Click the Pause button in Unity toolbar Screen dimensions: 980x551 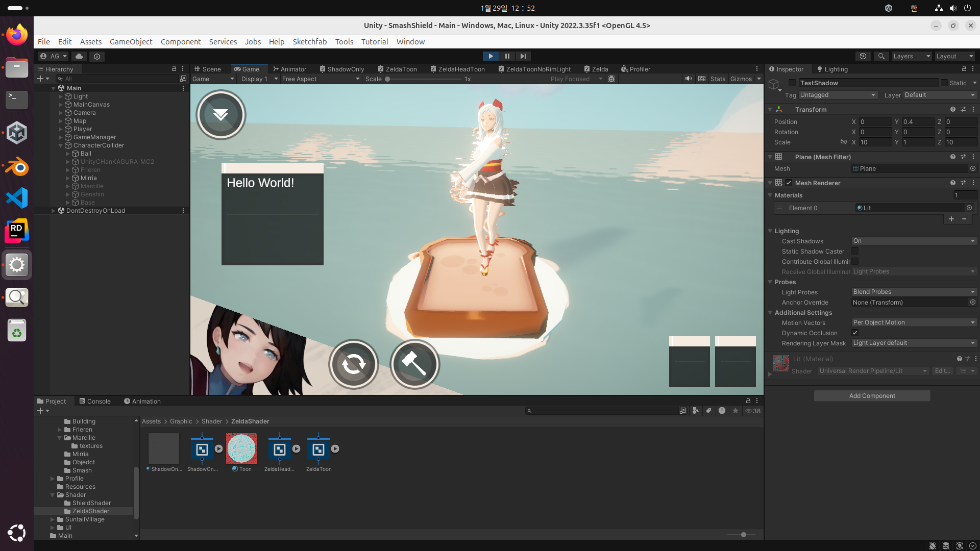tap(507, 56)
